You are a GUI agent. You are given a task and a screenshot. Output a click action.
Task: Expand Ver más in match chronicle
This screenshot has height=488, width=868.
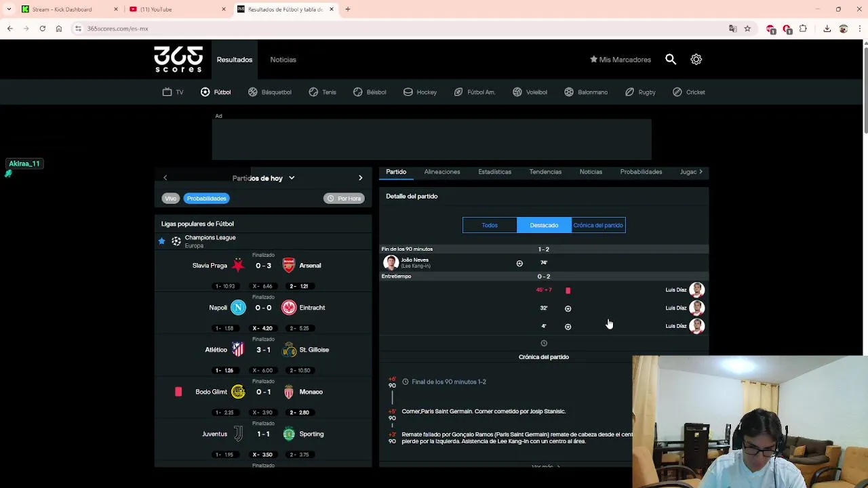pos(546,466)
